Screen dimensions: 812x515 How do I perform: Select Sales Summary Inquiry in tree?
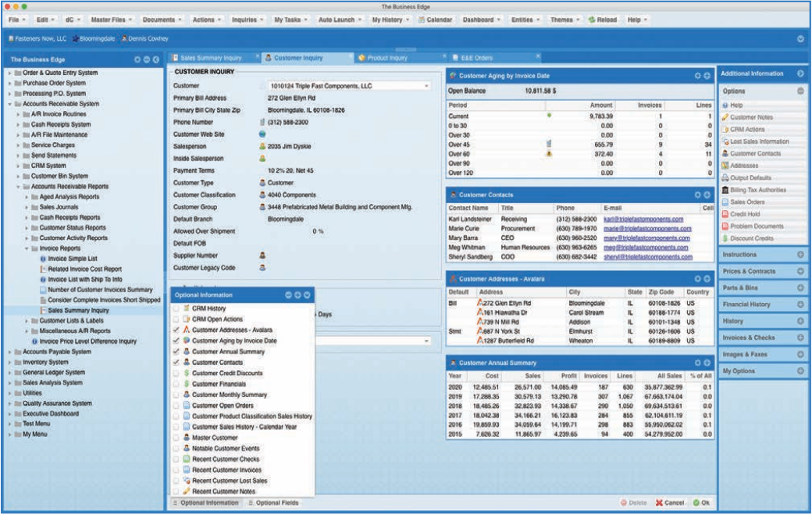click(x=78, y=310)
